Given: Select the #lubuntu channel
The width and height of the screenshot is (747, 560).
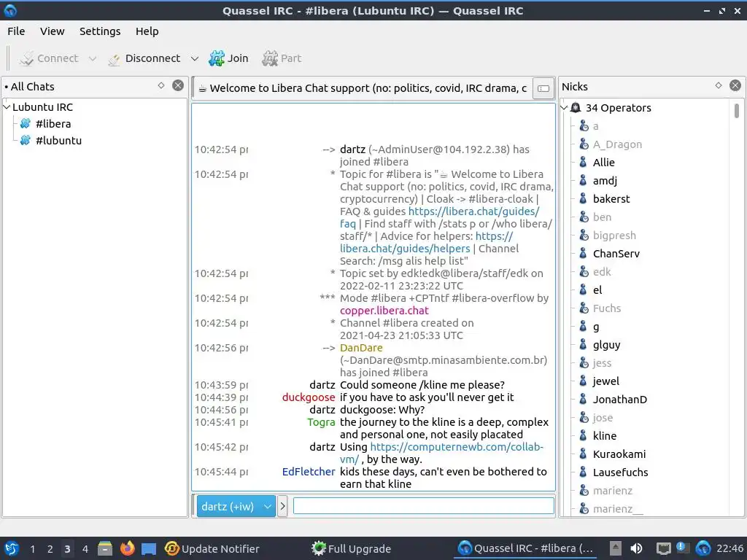Looking at the screenshot, I should pos(58,141).
